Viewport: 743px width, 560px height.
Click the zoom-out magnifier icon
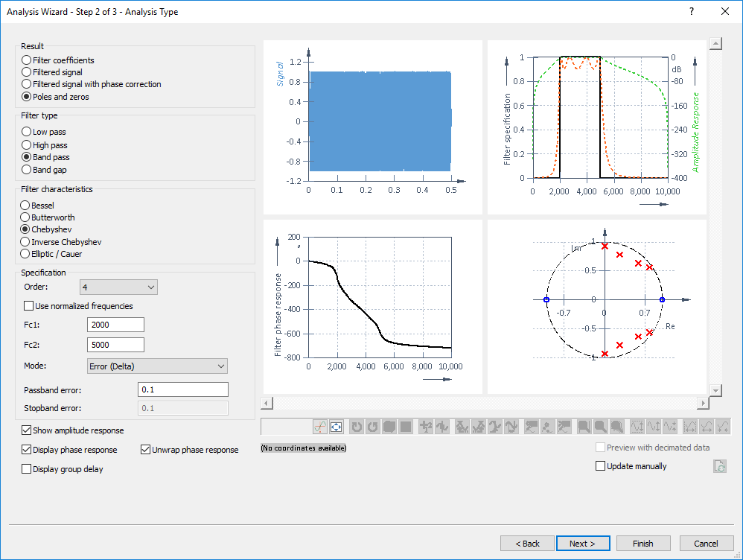(617, 427)
